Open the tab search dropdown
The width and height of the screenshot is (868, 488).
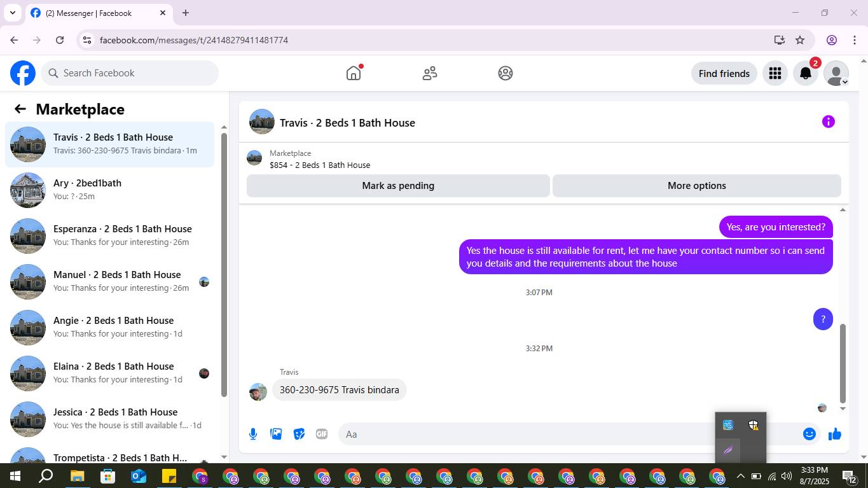(11, 13)
